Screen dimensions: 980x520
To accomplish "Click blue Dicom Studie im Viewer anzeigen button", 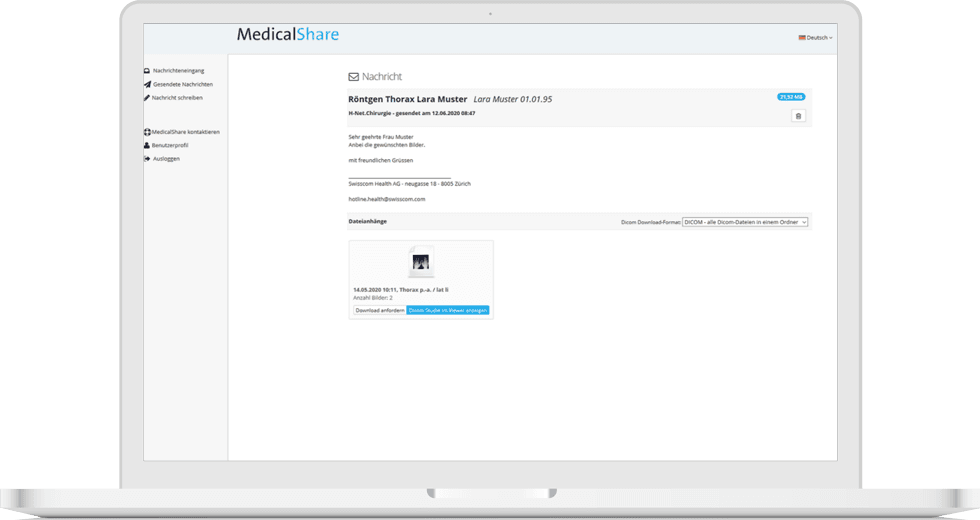I will tap(448, 311).
